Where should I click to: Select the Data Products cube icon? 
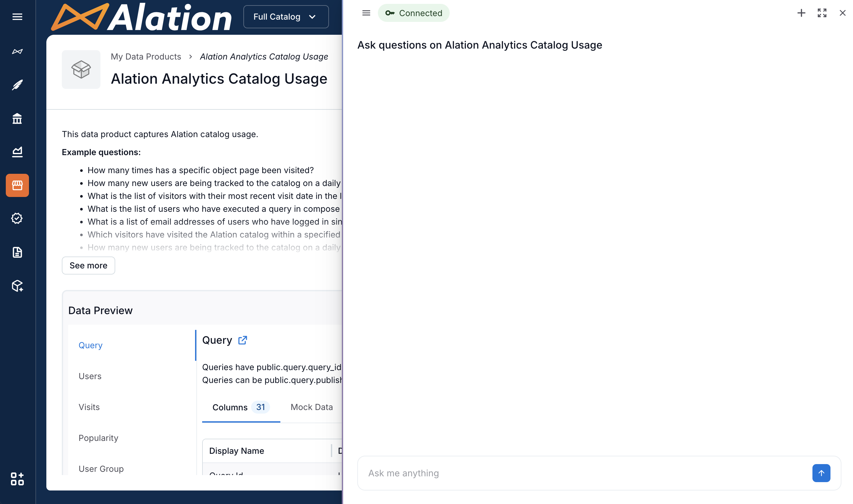point(17,285)
